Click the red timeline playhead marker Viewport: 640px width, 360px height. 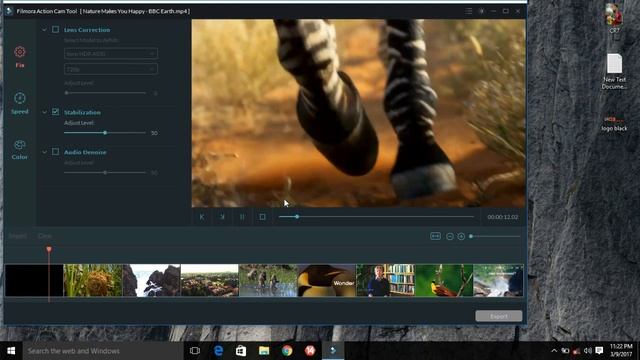click(x=49, y=249)
